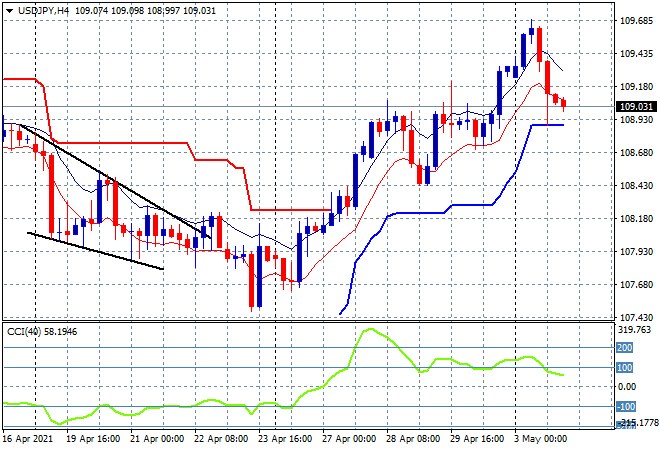Click the current price tag 109.031
This screenshot has height=450, width=660.
636,107
